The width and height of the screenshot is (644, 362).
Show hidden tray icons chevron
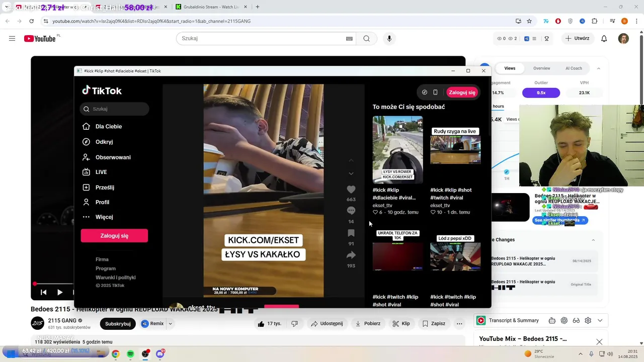coord(581,354)
